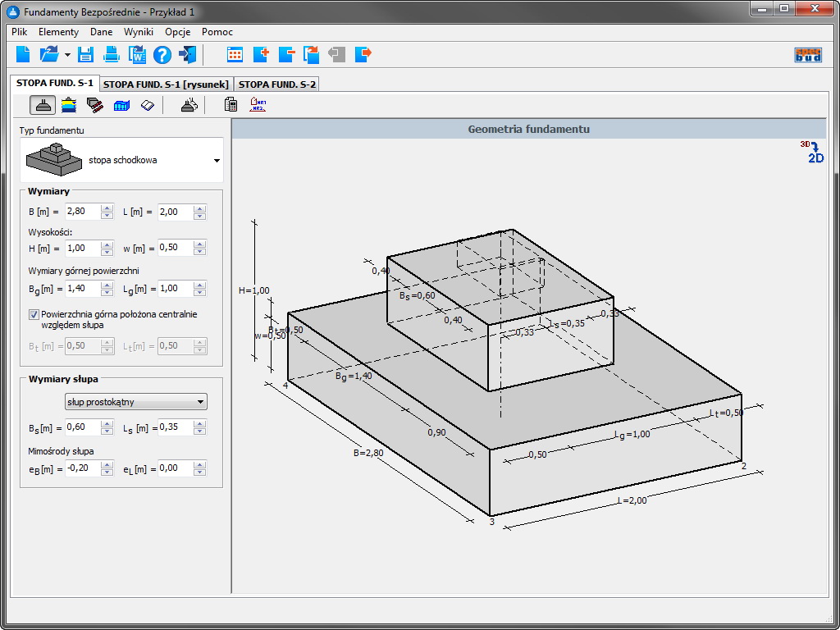Open the Dane menu
840x630 pixels.
tap(102, 32)
